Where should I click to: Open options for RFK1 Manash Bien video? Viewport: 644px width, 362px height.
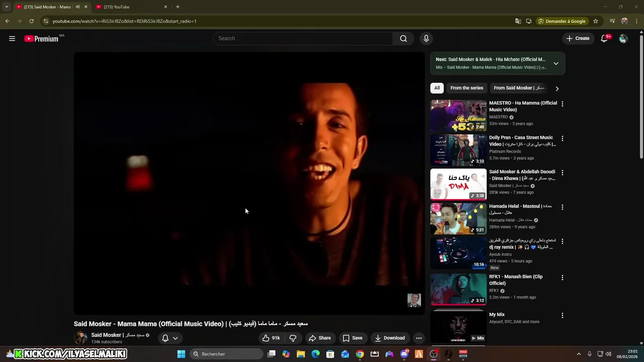562,278
